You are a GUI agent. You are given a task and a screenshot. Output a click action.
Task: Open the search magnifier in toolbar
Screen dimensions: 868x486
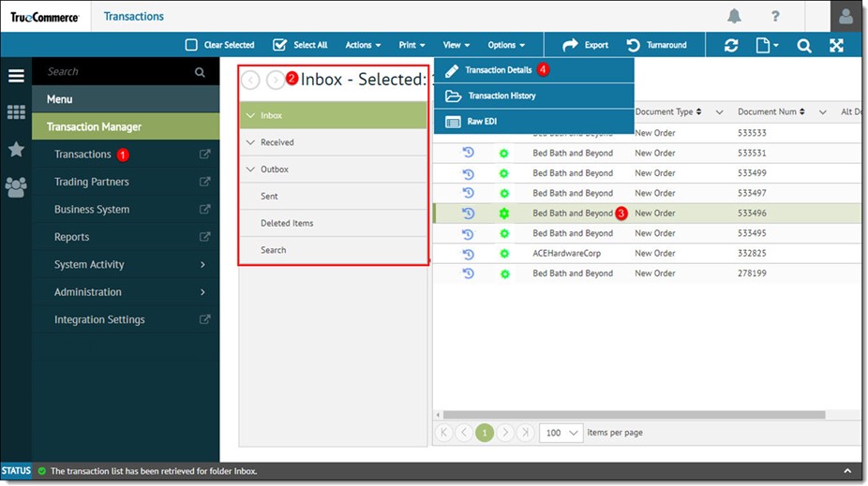point(803,45)
